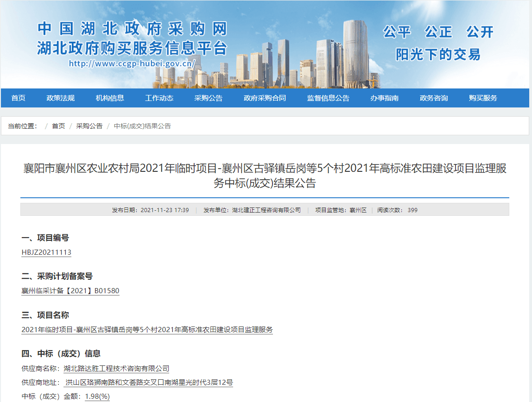The height and width of the screenshot is (402, 532).
Task: Open the 首页 navigation menu item
Action: (19, 98)
